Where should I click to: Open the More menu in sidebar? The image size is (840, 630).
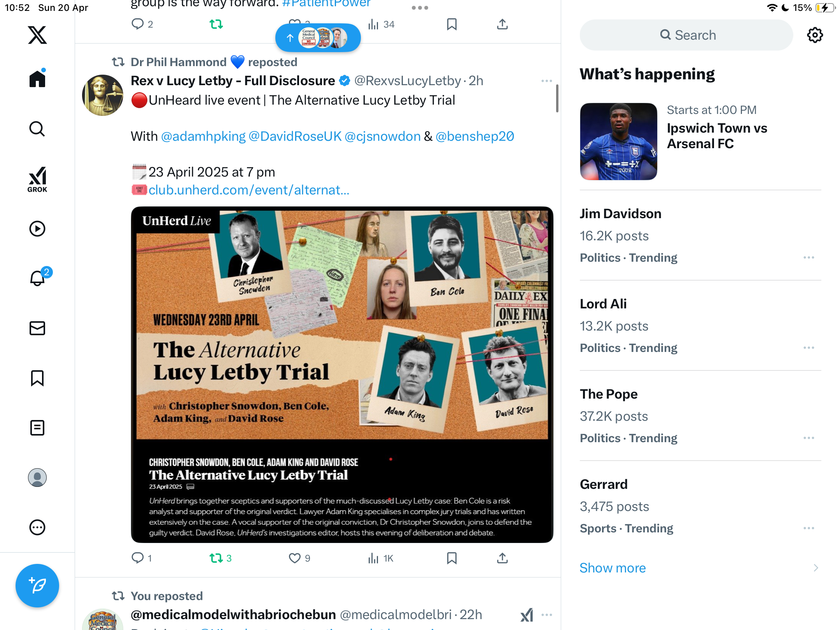point(37,527)
